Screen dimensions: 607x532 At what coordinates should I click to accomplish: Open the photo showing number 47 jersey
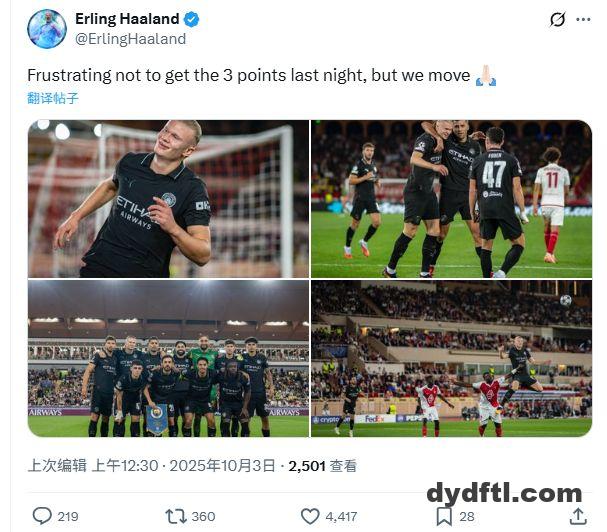click(x=451, y=199)
